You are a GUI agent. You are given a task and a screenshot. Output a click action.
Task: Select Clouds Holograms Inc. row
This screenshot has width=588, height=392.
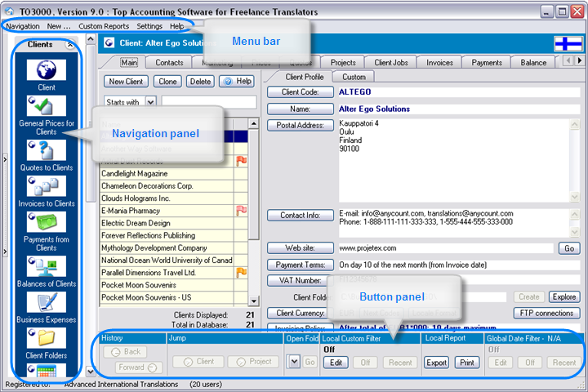pyautogui.click(x=167, y=198)
